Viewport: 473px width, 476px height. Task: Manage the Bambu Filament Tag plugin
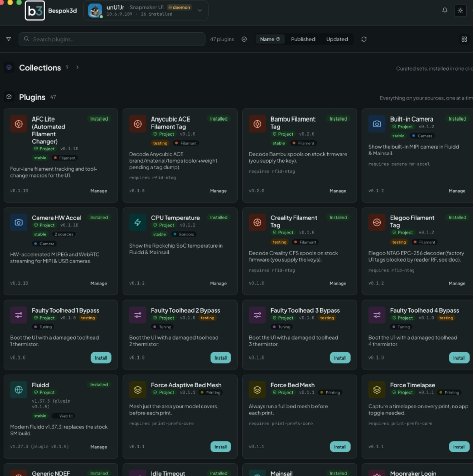click(x=338, y=191)
